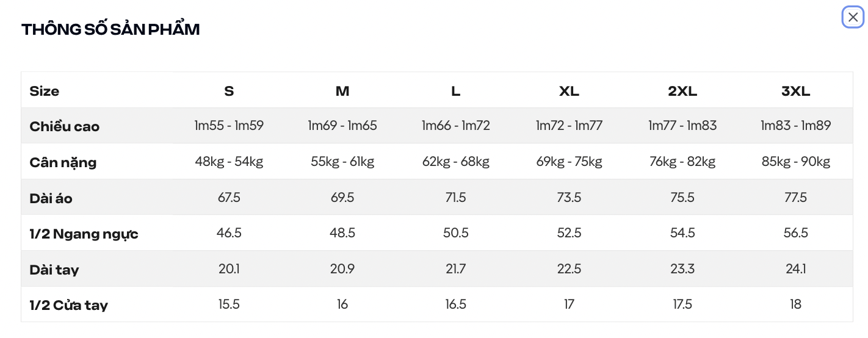Select the Dài tay row label
The height and width of the screenshot is (338, 868).
pyautogui.click(x=54, y=270)
